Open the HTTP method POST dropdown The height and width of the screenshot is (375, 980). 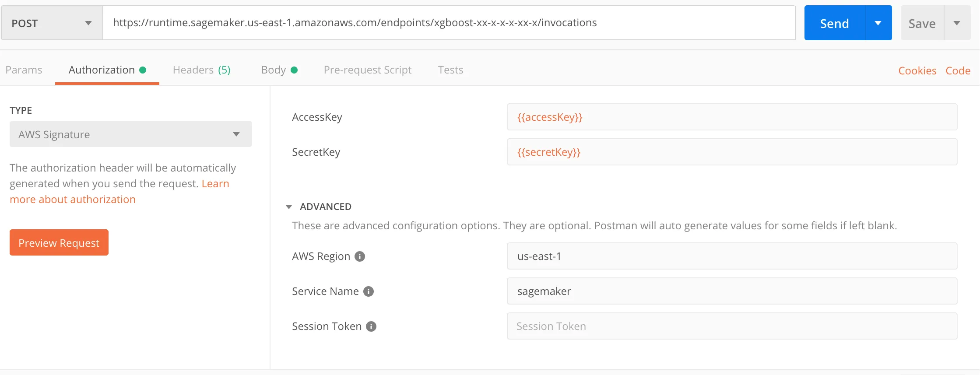(52, 23)
